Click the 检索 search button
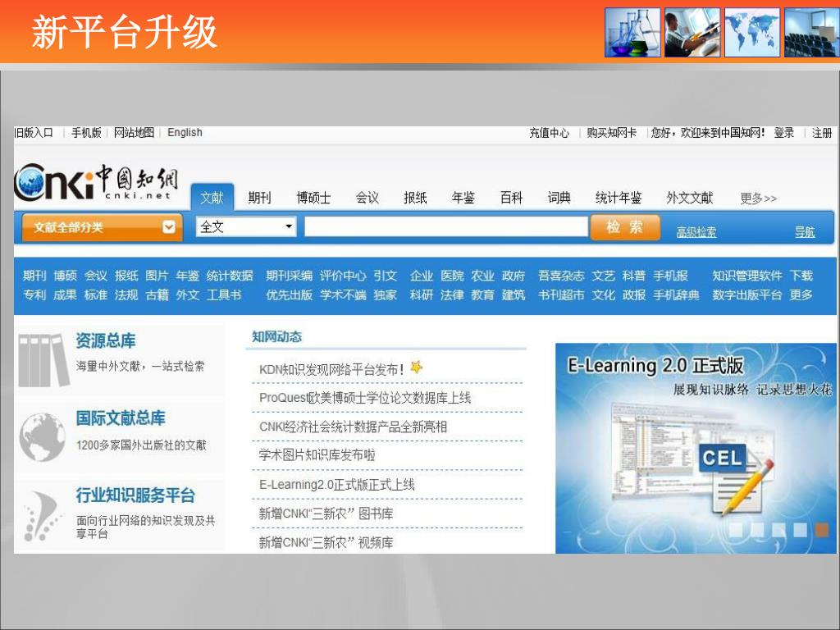 (x=624, y=226)
